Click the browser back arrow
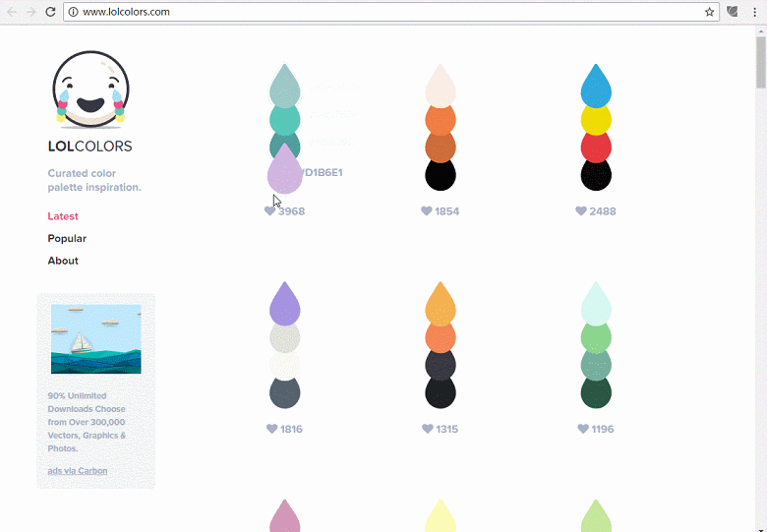This screenshot has width=767, height=532. (12, 12)
